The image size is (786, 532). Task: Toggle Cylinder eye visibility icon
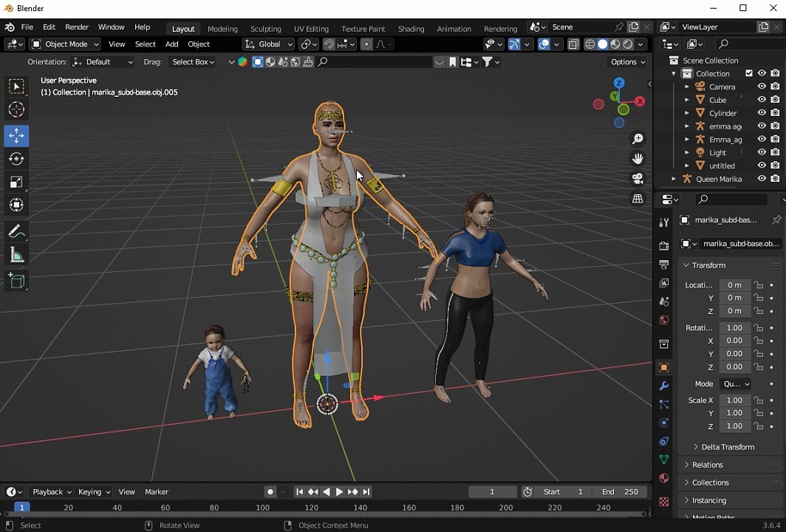point(762,113)
